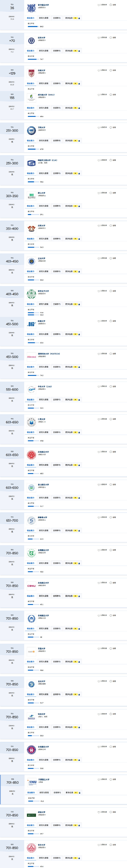Select the 就业能力 tab for 釜山国立大学
127x868 pixels.
[x=31, y=498]
